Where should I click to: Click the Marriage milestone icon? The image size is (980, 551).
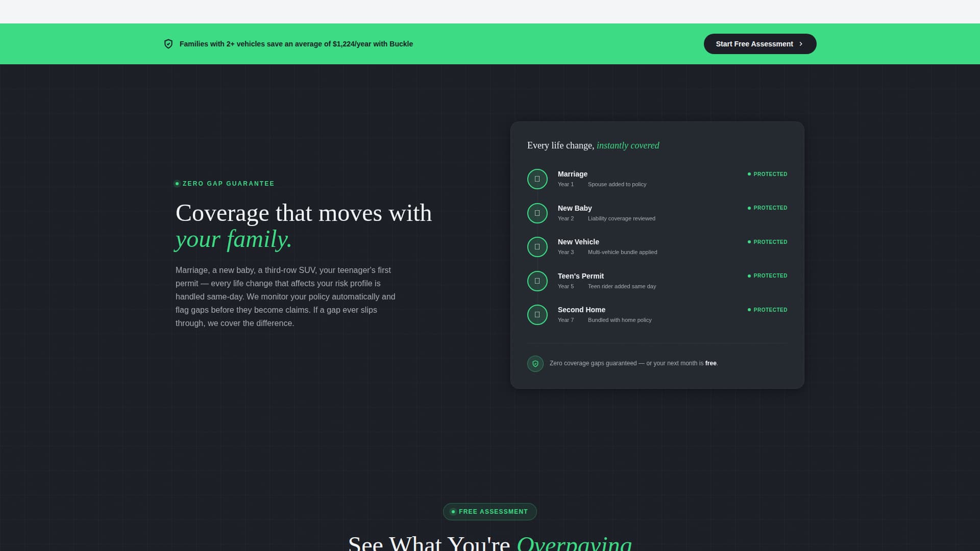pyautogui.click(x=537, y=179)
